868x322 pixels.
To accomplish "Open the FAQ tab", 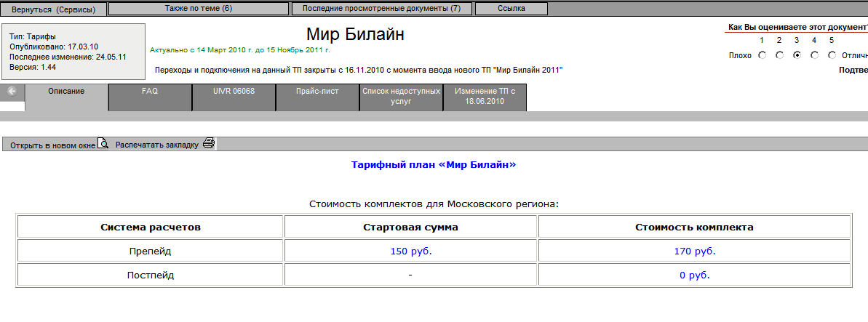I will coord(150,97).
